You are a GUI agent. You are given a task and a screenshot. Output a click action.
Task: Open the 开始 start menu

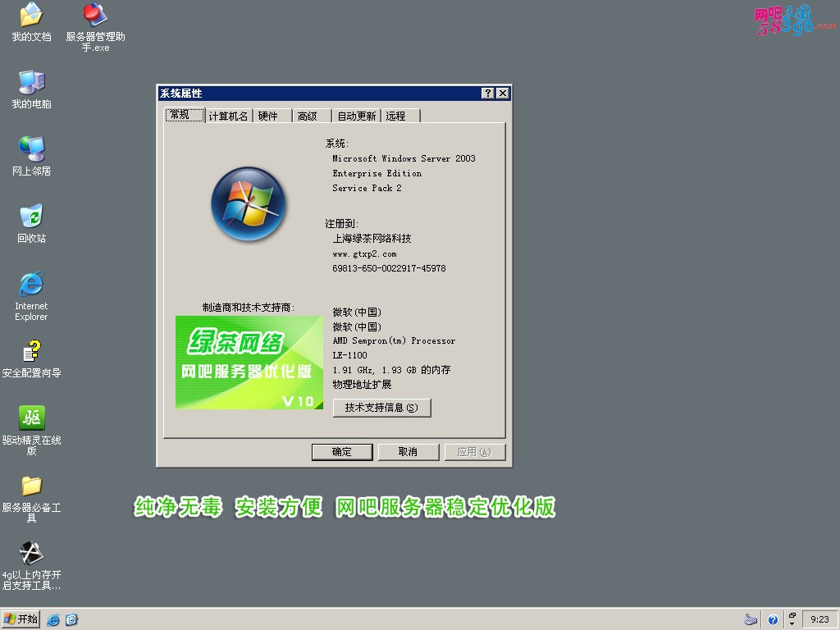[x=21, y=619]
